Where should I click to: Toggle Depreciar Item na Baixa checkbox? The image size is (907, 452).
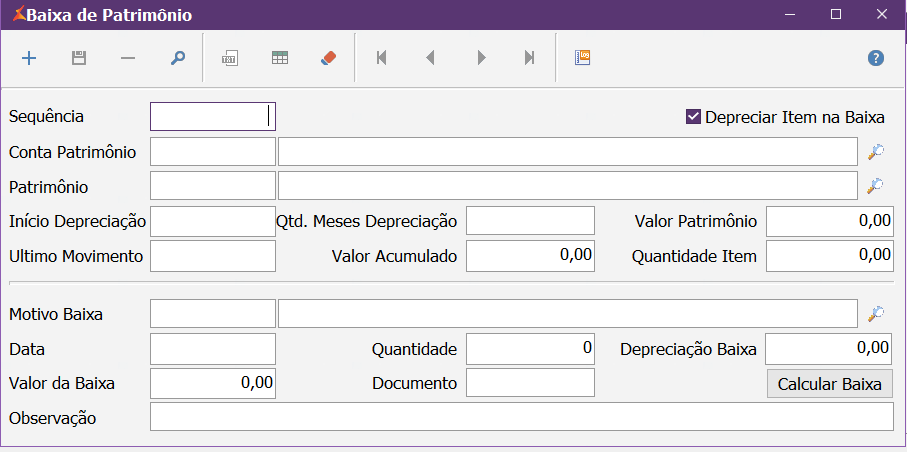[x=693, y=117]
